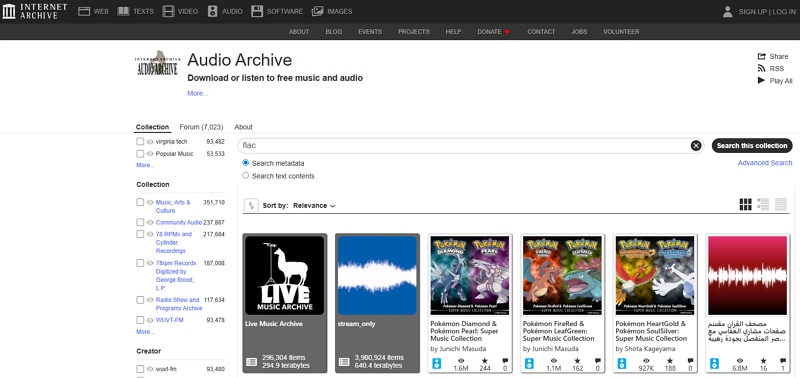
Task: Select the Search metadata radio button
Action: tap(245, 163)
